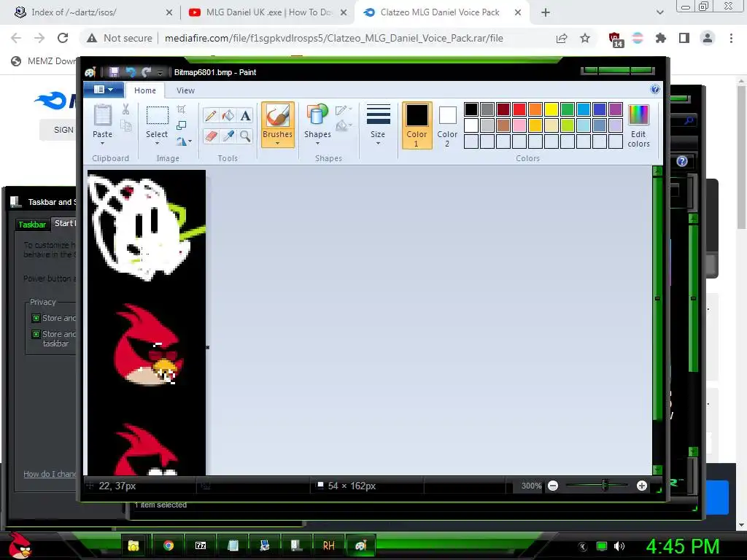Click the Paint vertical scrollbar
Viewport: 747px width, 560px height.
pyautogui.click(x=657, y=320)
